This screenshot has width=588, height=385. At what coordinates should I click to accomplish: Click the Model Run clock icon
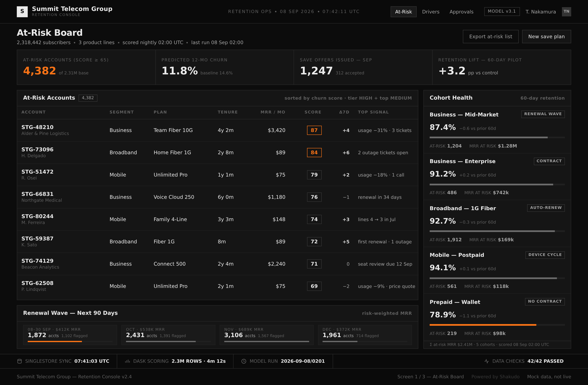pyautogui.click(x=244, y=361)
